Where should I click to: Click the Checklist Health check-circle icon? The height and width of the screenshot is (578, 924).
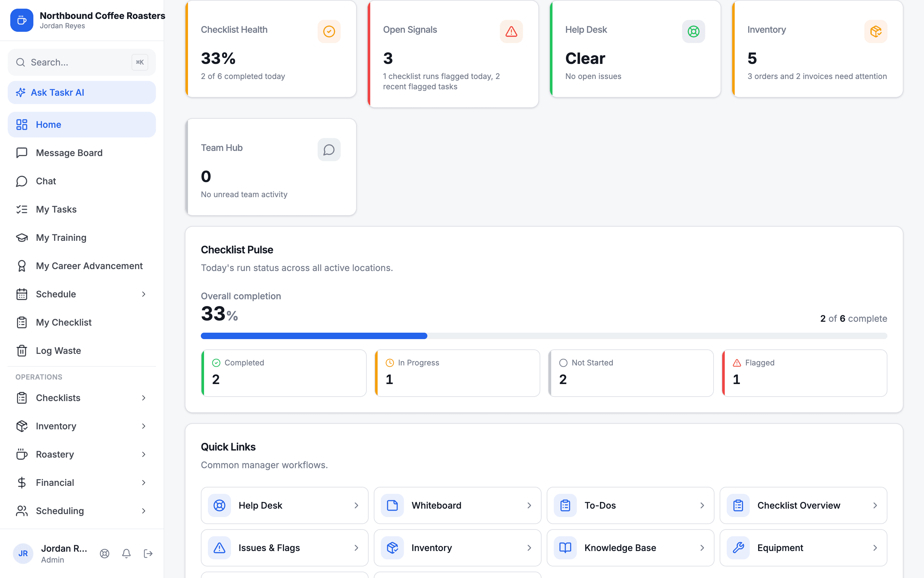[329, 31]
